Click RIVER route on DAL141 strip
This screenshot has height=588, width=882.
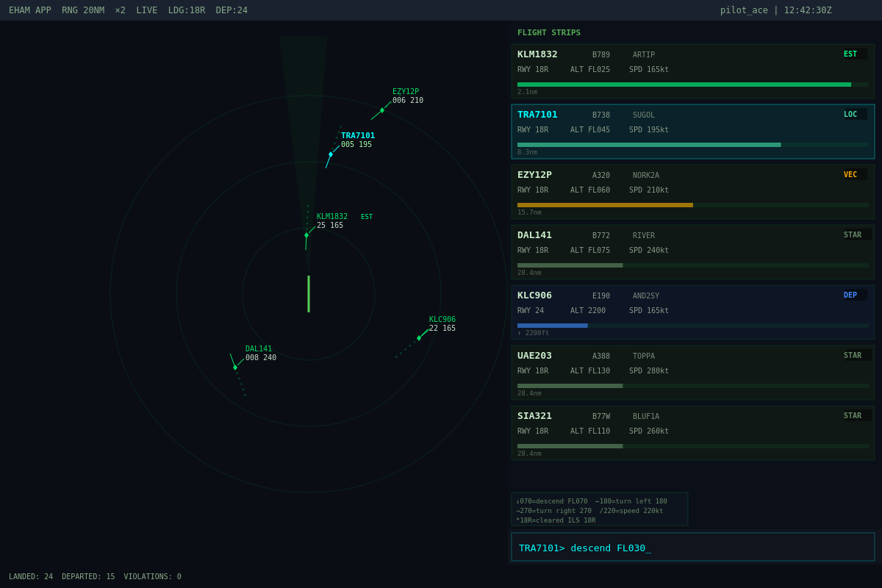[644, 236]
